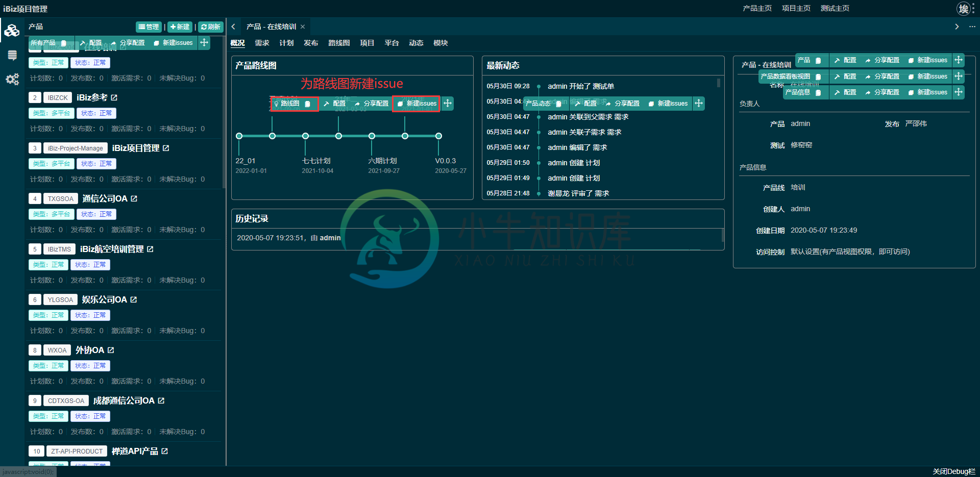This screenshot has height=477, width=980.
Task: Click 新建issues on the 所有产品 debug bar
Action: [x=173, y=43]
